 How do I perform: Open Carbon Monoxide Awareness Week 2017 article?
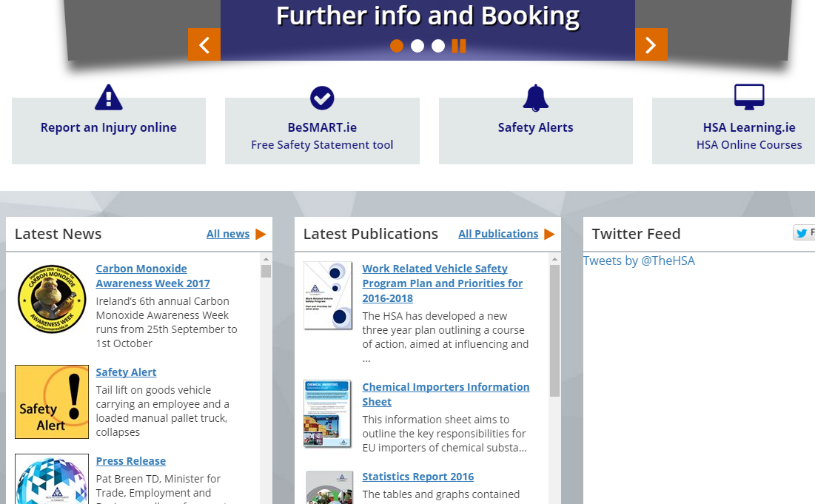point(152,276)
